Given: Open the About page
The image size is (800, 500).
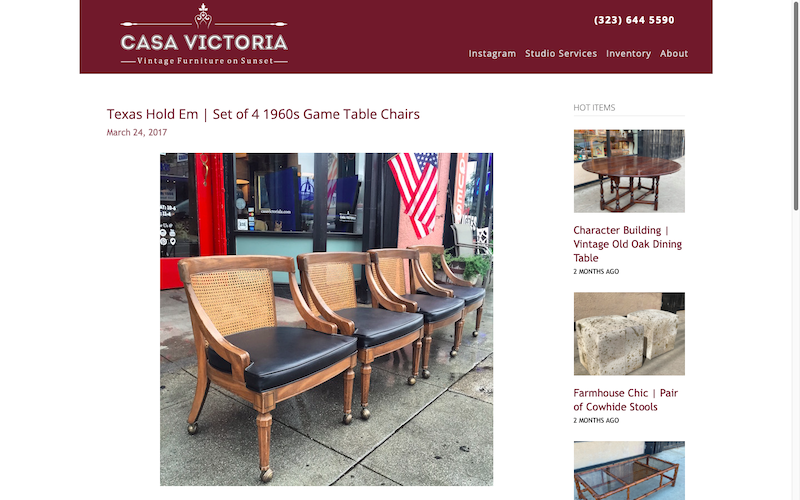Looking at the screenshot, I should [673, 54].
